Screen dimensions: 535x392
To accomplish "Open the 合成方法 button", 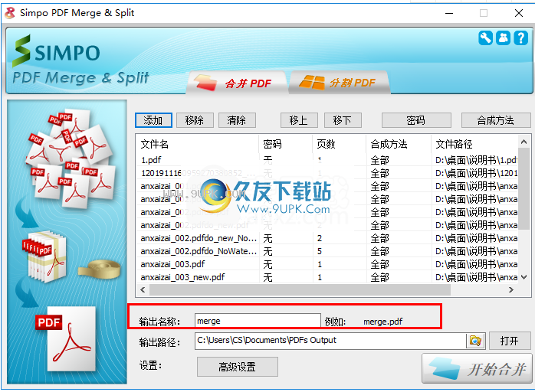I will (x=496, y=120).
